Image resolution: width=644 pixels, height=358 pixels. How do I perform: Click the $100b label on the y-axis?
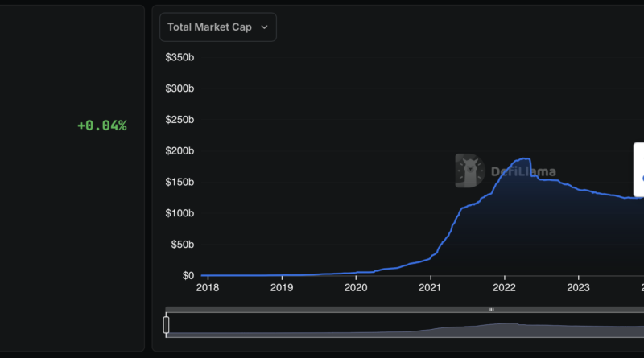(x=180, y=213)
